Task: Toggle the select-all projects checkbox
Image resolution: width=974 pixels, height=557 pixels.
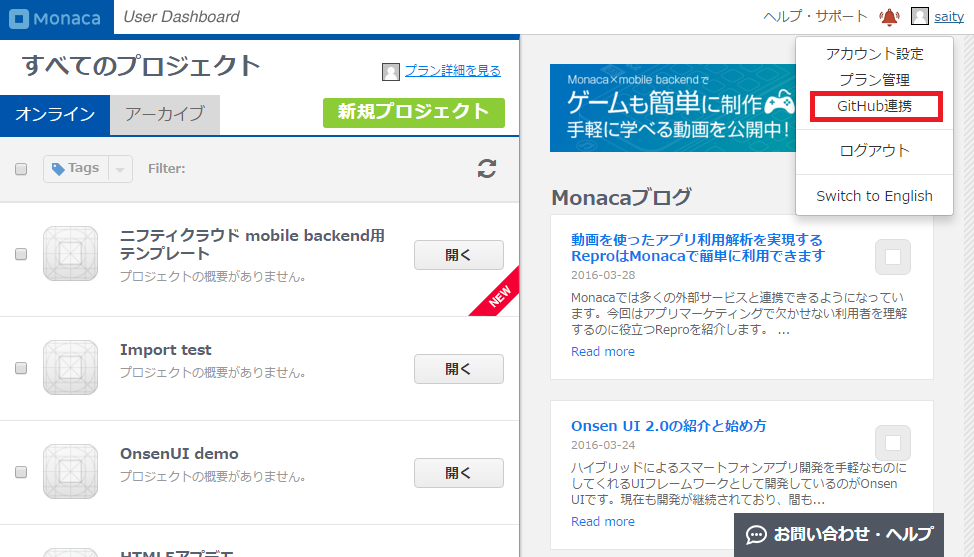Action: pyautogui.click(x=21, y=169)
